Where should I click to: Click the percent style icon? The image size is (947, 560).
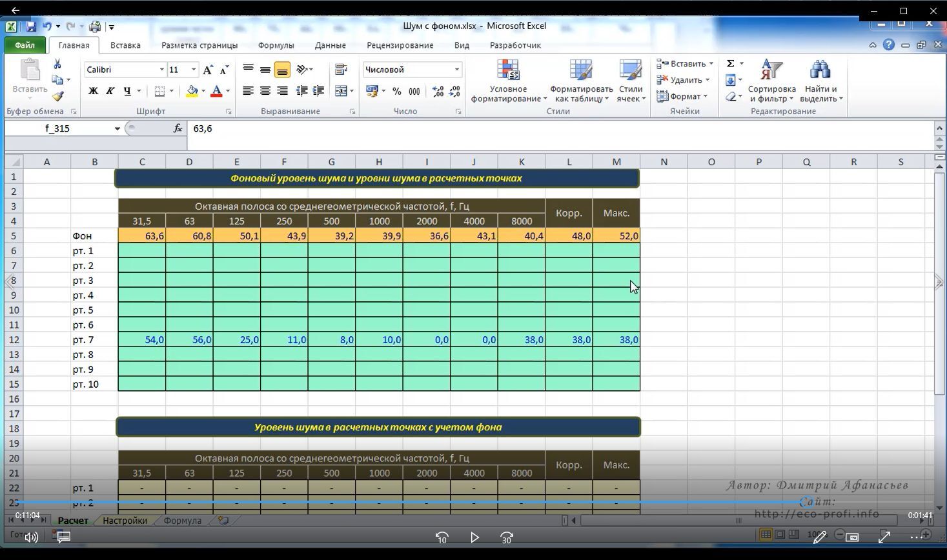pos(396,92)
